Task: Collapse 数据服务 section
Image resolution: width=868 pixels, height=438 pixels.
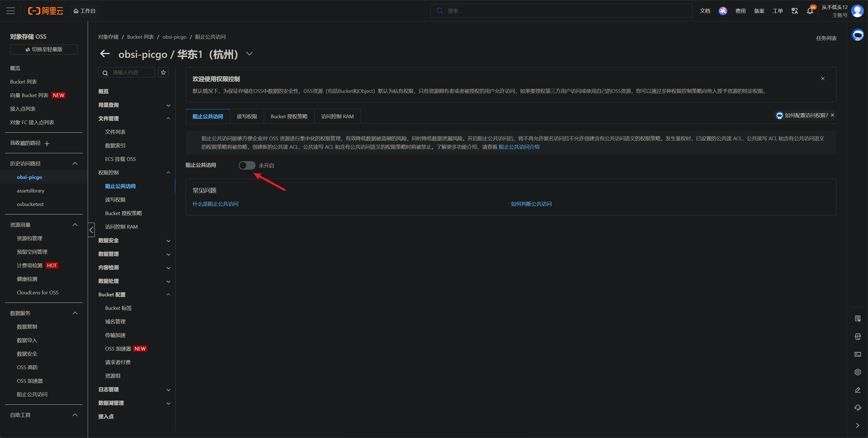Action: pyautogui.click(x=75, y=313)
